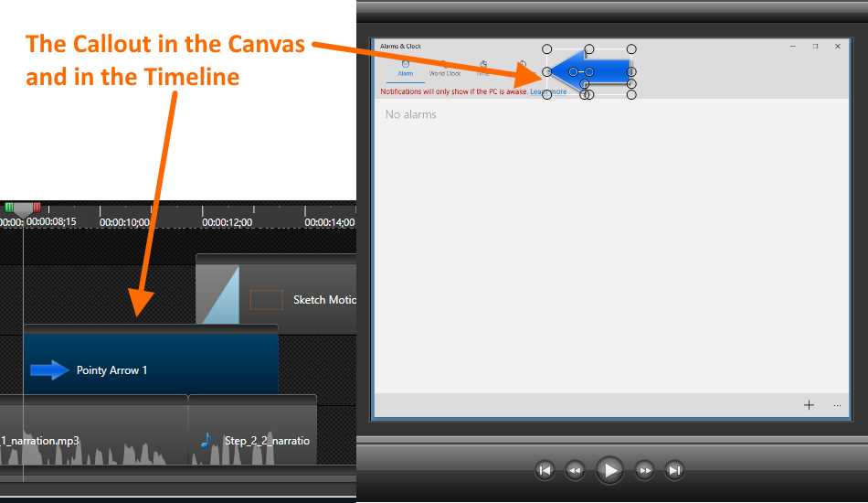Select the Pointy Arrow 1 clip on the timeline
The image size is (868, 503).
(151, 360)
